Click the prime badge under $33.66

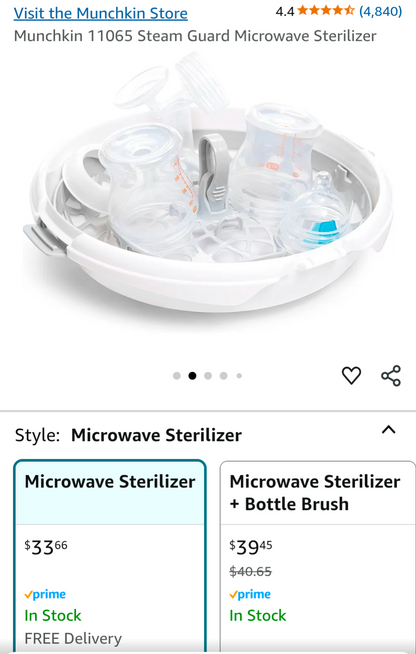click(x=45, y=594)
